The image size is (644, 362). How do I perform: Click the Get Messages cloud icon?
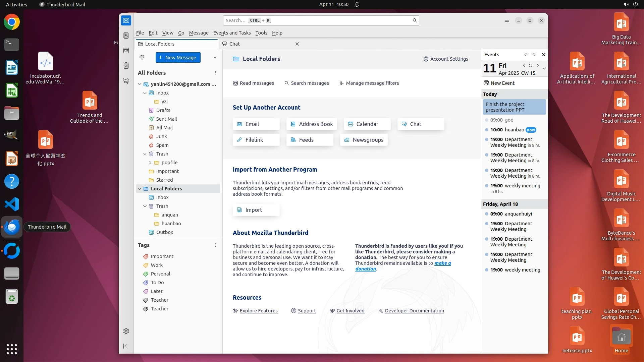coord(142,57)
